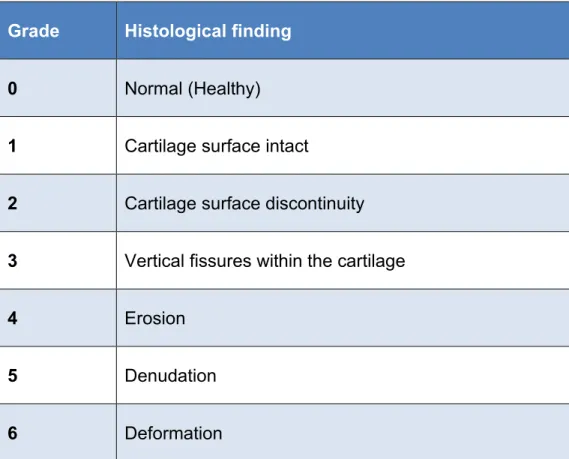Screen dimensions: 569x459
Task: Click the Erosion finding cell
Action: (x=343, y=318)
